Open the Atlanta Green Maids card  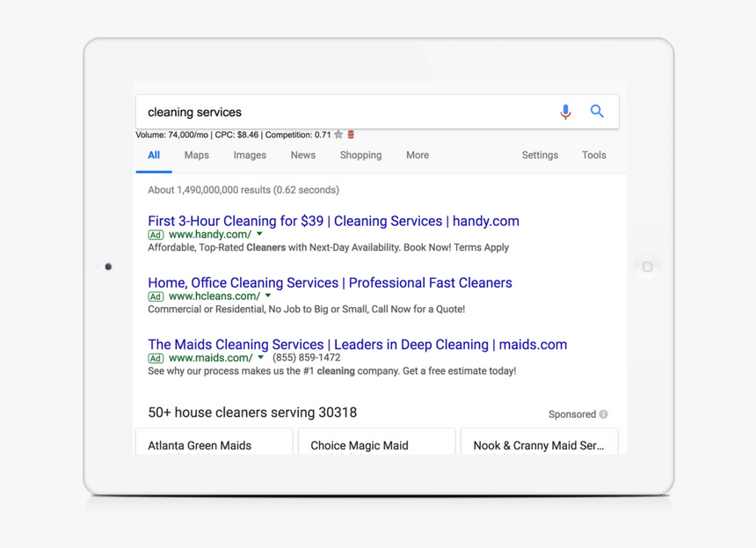[214, 442]
